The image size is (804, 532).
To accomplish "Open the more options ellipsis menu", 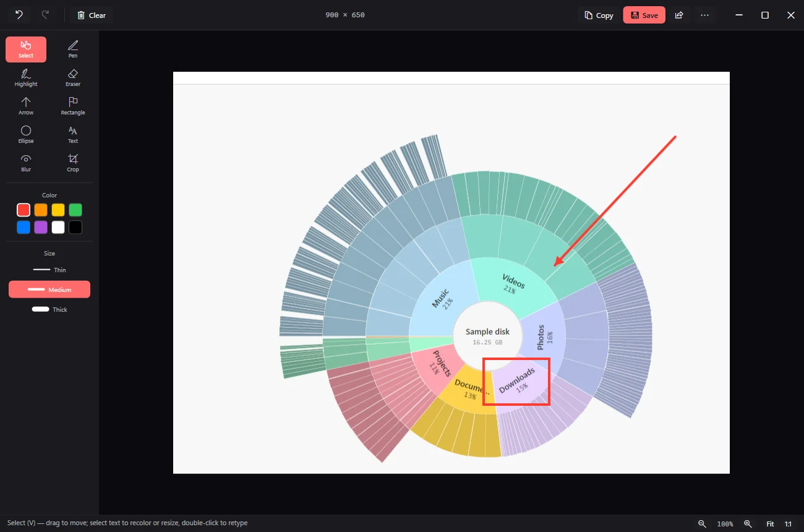I will point(704,15).
